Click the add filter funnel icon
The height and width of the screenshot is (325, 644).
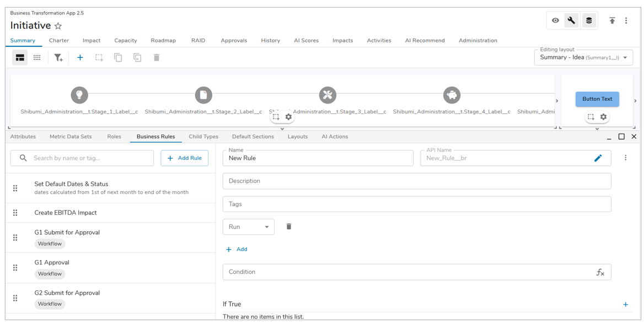(58, 58)
